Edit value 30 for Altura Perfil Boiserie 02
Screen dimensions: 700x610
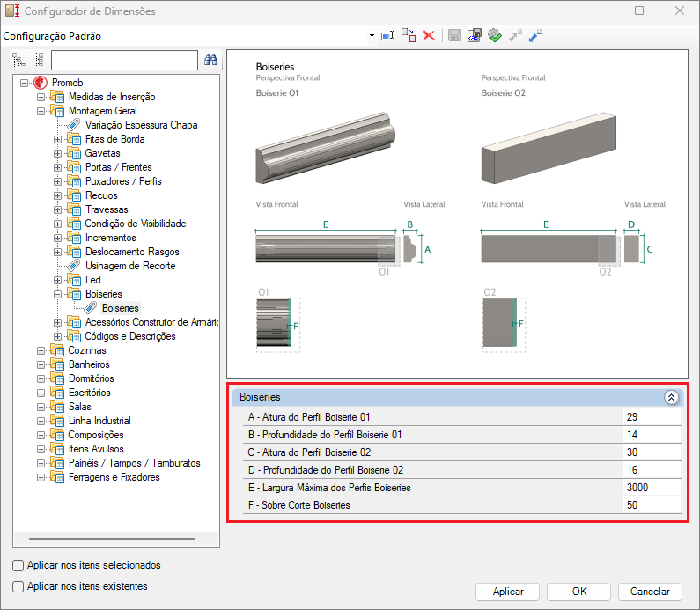coord(652,452)
